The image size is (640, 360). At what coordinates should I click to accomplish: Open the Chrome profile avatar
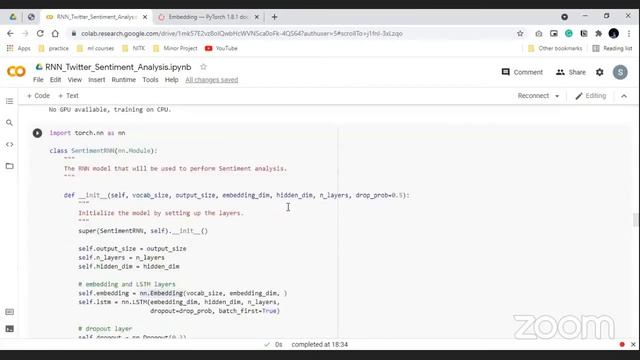[613, 33]
